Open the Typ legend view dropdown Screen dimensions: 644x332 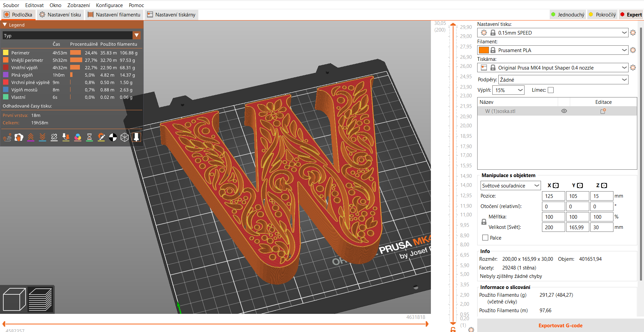[x=71, y=35]
